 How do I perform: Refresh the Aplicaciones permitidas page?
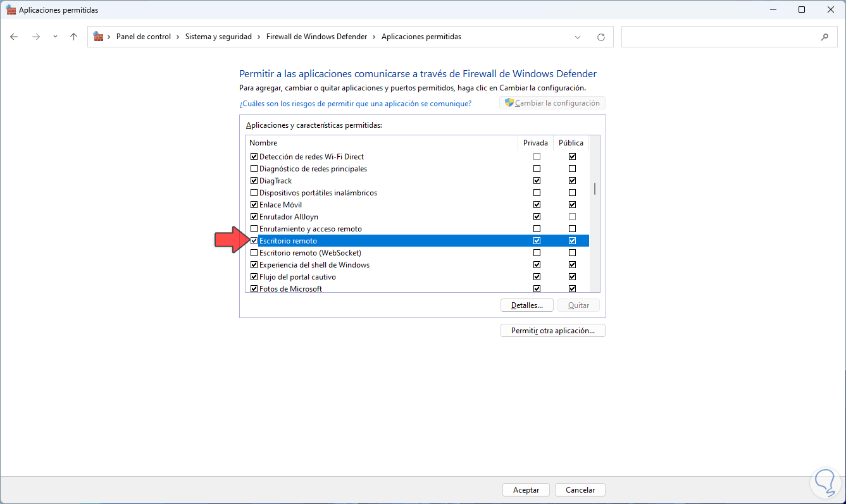tap(601, 37)
